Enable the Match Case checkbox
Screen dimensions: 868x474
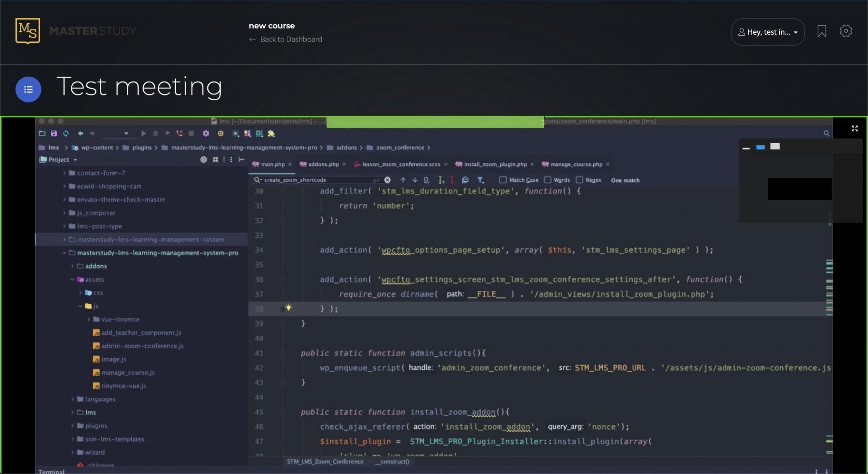(x=503, y=180)
